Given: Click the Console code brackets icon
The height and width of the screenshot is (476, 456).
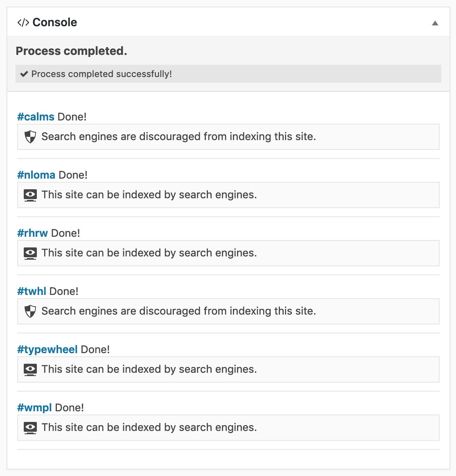Looking at the screenshot, I should [23, 23].
